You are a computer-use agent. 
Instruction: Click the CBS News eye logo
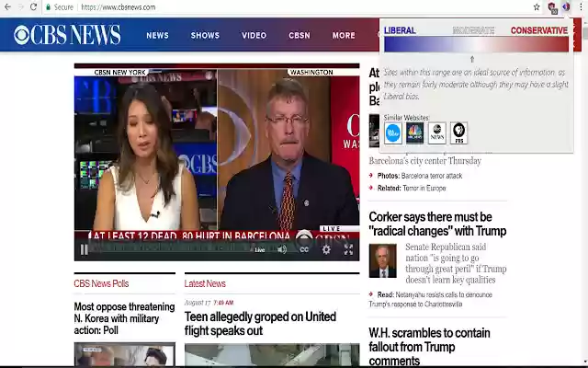[x=22, y=35]
